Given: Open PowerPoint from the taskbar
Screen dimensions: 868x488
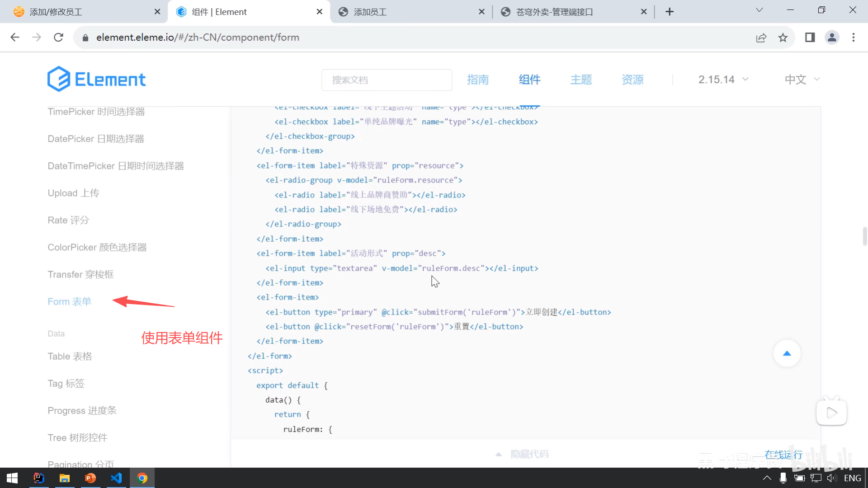Looking at the screenshot, I should (x=90, y=478).
